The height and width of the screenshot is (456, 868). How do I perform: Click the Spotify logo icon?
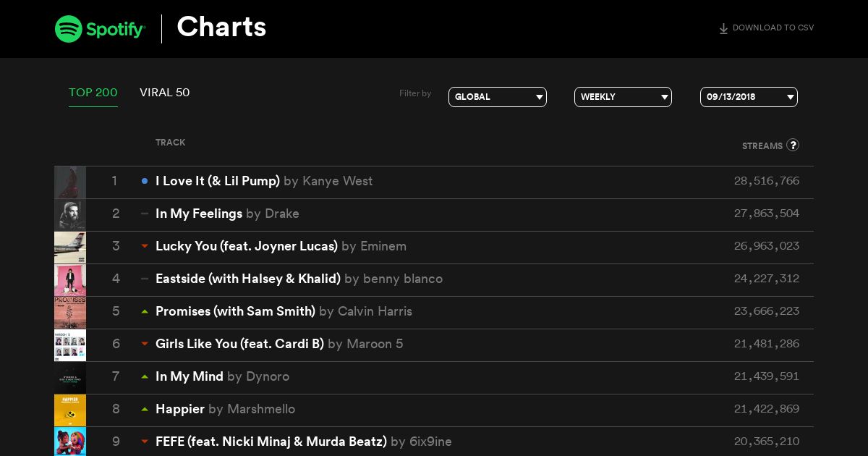click(x=69, y=29)
